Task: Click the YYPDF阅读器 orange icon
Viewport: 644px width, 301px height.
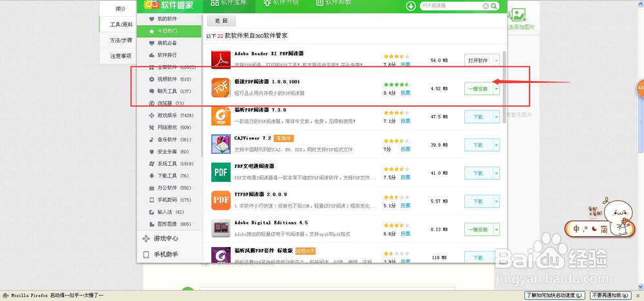Action: [220, 201]
